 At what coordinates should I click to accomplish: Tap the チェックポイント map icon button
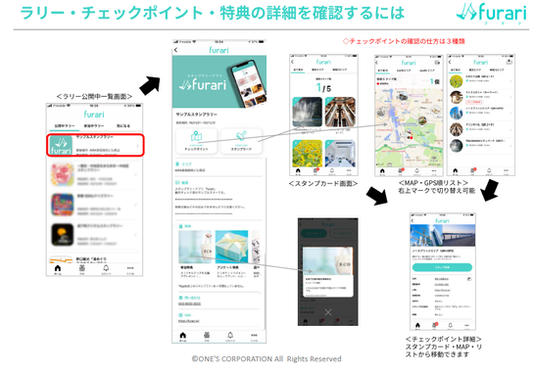pos(196,141)
